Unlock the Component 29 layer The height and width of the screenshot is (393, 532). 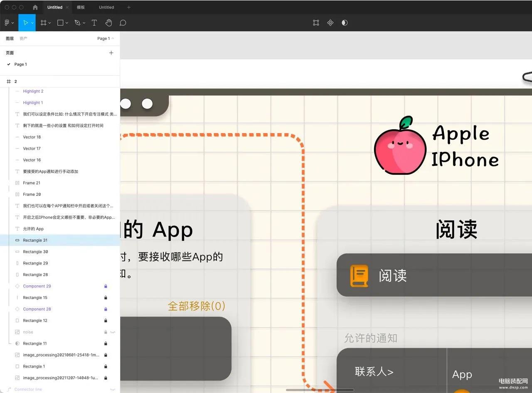pyautogui.click(x=106, y=286)
